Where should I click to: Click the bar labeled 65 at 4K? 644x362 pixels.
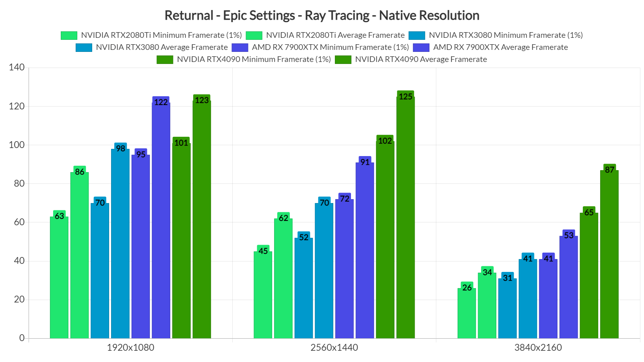click(x=589, y=276)
